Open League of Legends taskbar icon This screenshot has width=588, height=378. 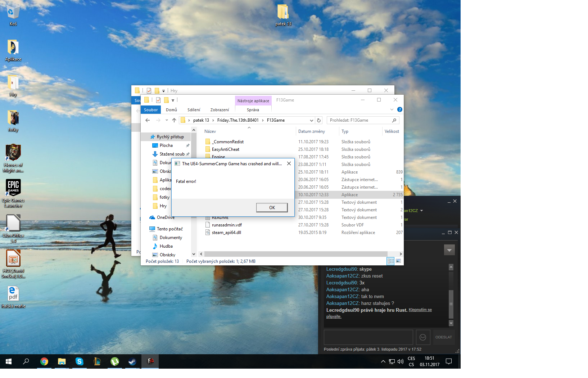tap(97, 361)
